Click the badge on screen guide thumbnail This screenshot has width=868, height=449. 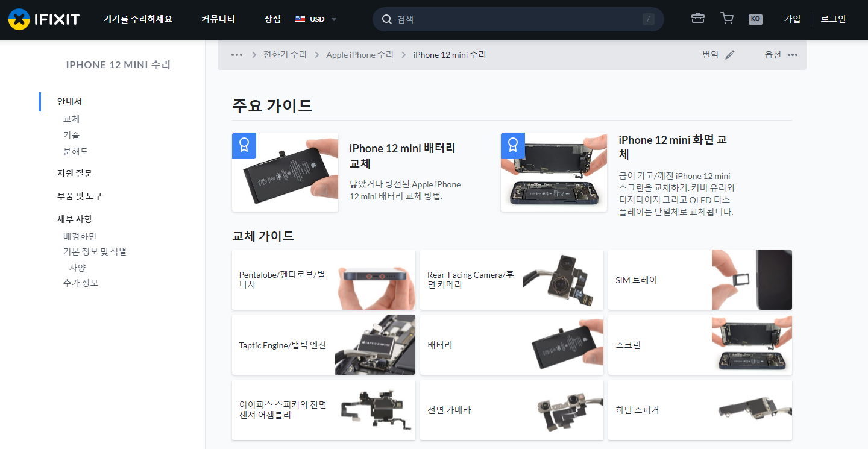tap(513, 145)
